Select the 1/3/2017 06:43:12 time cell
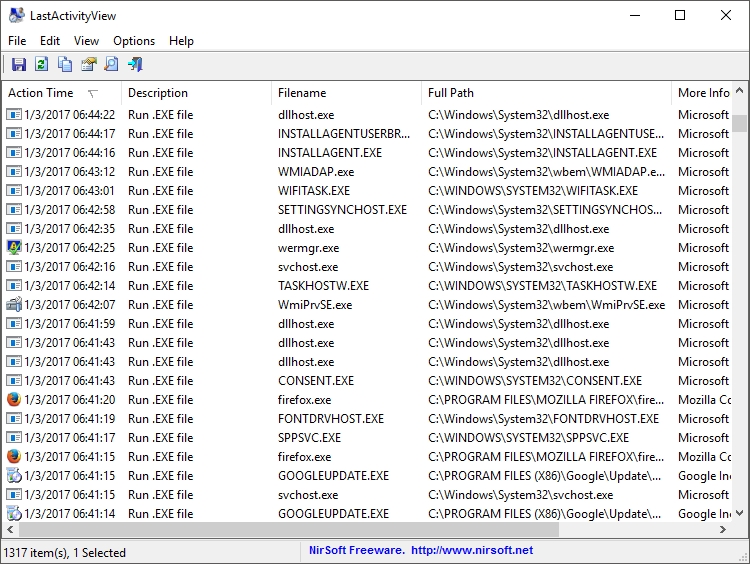This screenshot has width=750, height=564. pyautogui.click(x=70, y=171)
